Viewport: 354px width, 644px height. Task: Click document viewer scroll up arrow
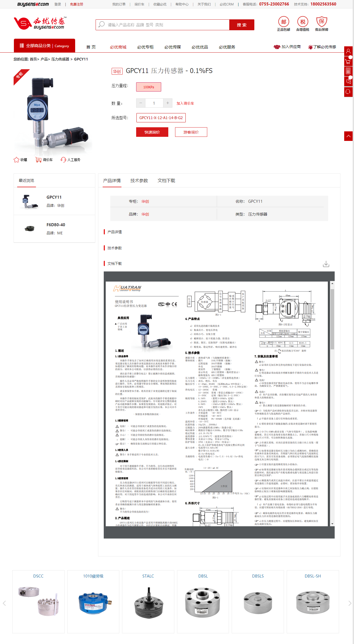pos(332,284)
